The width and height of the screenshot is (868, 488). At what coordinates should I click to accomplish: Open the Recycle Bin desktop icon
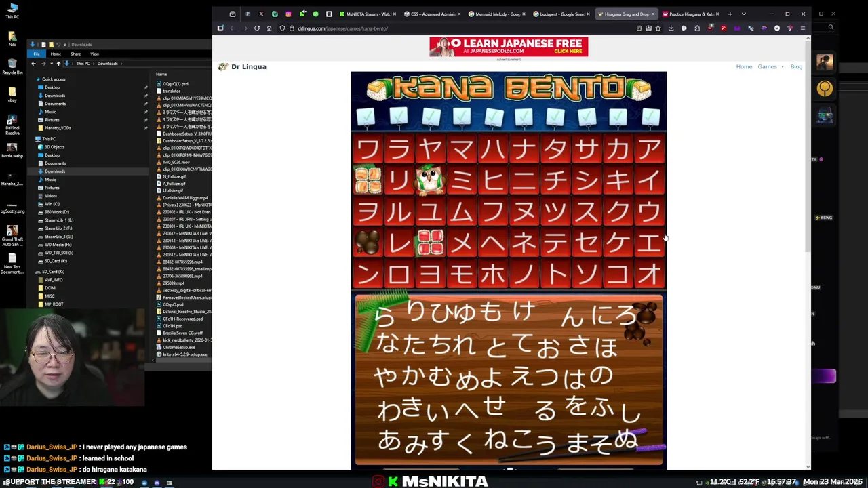pyautogui.click(x=12, y=66)
